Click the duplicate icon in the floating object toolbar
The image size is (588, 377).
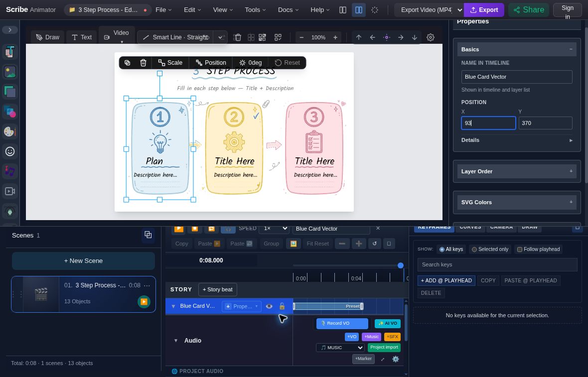pyautogui.click(x=127, y=63)
